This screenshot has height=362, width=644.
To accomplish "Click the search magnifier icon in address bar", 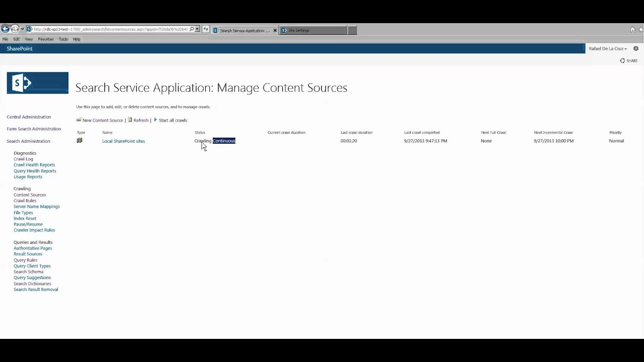I will point(192,30).
